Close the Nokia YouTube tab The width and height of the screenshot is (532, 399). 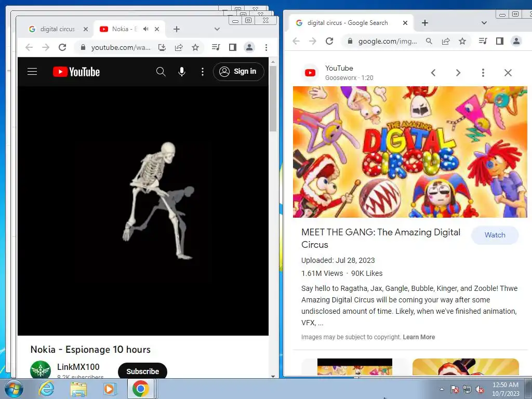(x=157, y=29)
